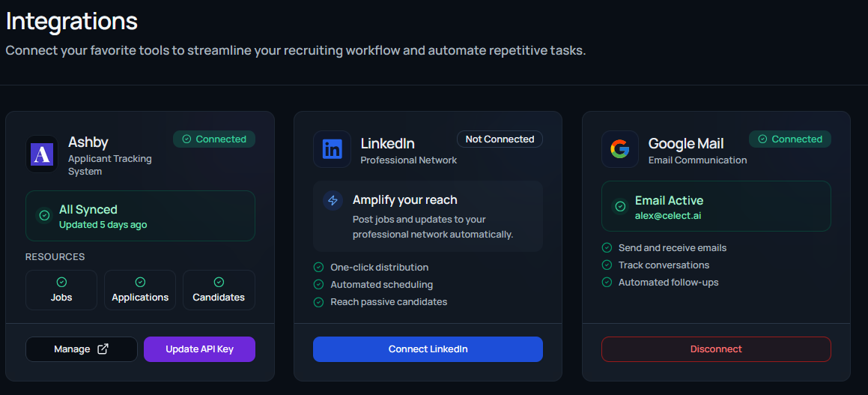
Task: Click the Google Mail Connected badge
Action: (x=790, y=139)
